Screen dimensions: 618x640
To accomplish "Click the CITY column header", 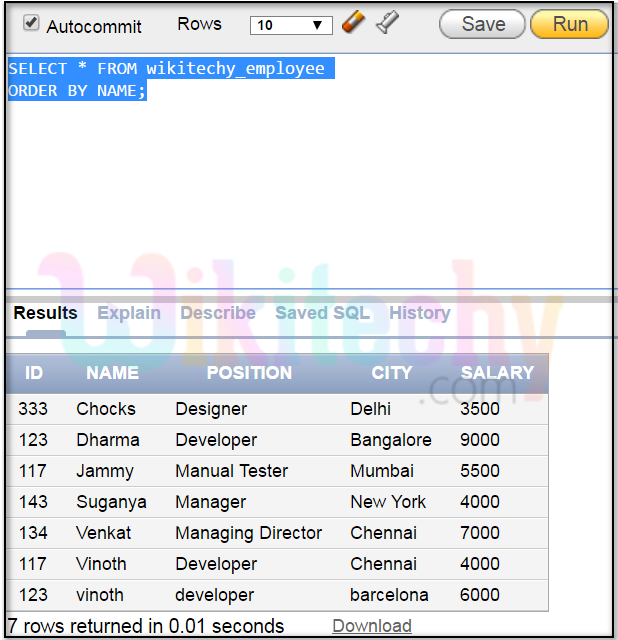I will pyautogui.click(x=391, y=373).
